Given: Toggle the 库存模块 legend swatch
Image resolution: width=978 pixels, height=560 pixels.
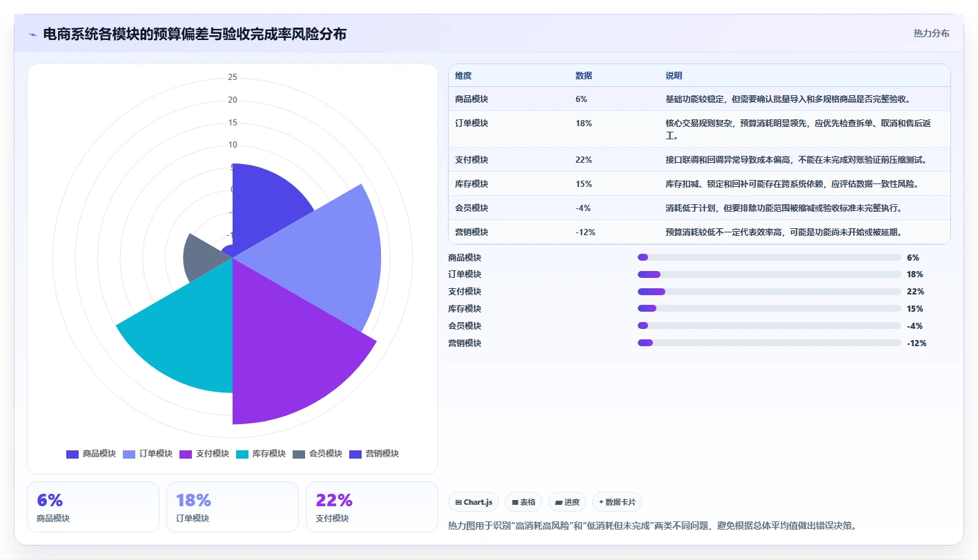Looking at the screenshot, I should [242, 454].
